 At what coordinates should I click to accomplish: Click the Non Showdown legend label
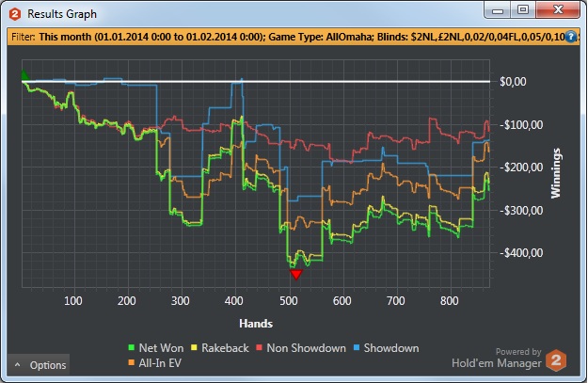(x=306, y=348)
